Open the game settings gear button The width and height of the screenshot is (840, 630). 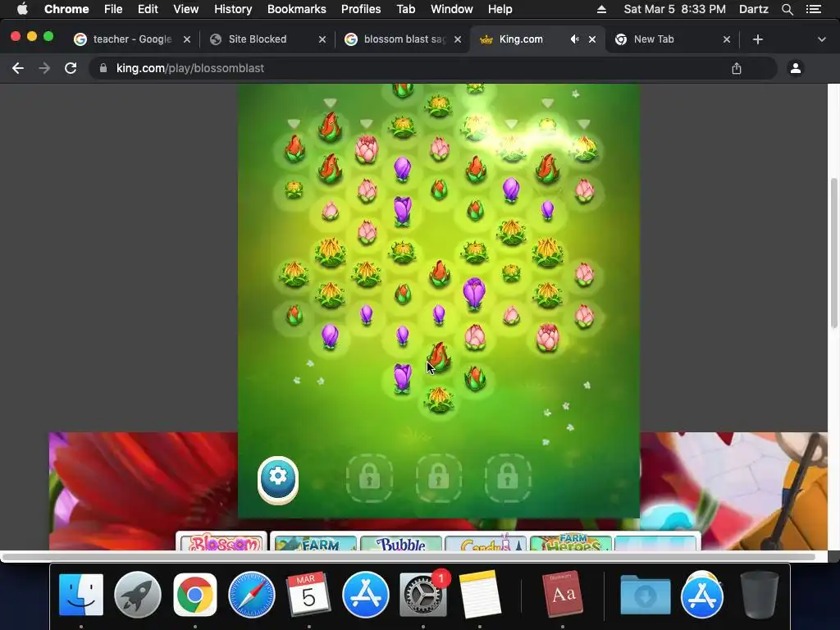tap(277, 479)
